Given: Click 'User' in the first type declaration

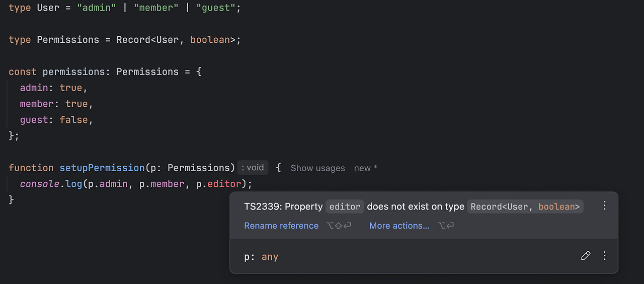Looking at the screenshot, I should [x=48, y=9].
